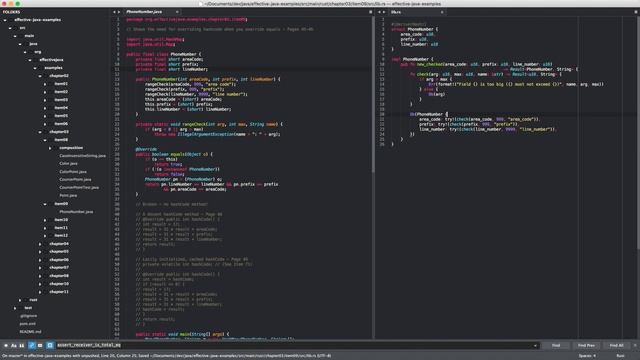Viewport: 640px width, 360px height.
Task: Close the find panel with the X icon
Action: point(635,345)
